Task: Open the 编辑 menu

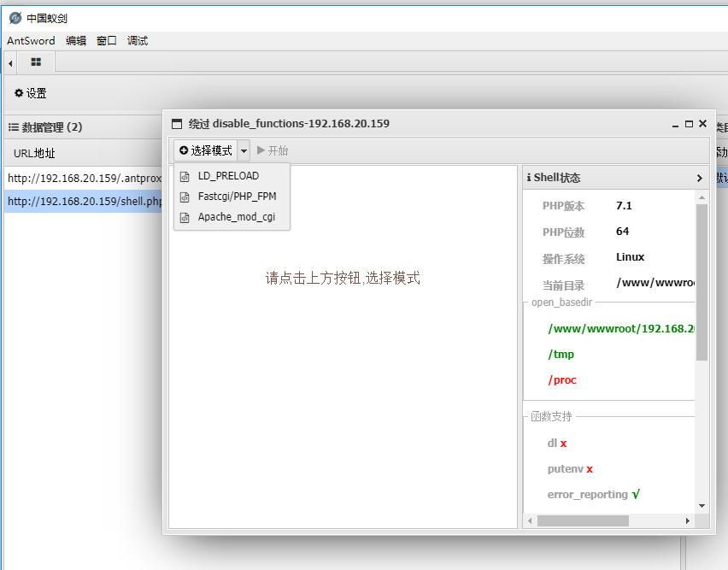Action: [x=76, y=41]
